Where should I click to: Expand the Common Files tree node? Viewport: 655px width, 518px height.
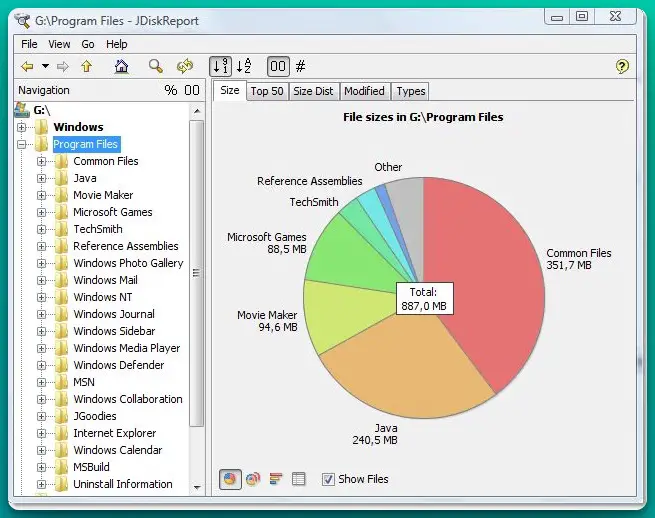point(41,161)
